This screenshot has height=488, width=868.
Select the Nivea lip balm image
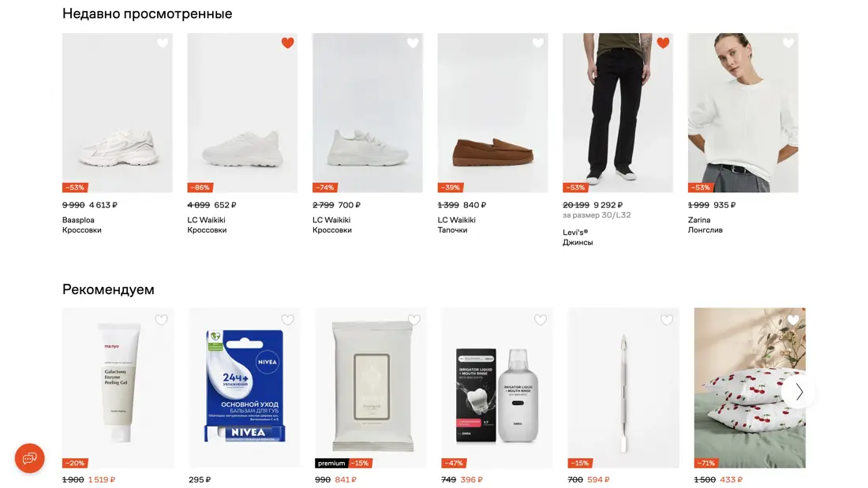pyautogui.click(x=245, y=386)
